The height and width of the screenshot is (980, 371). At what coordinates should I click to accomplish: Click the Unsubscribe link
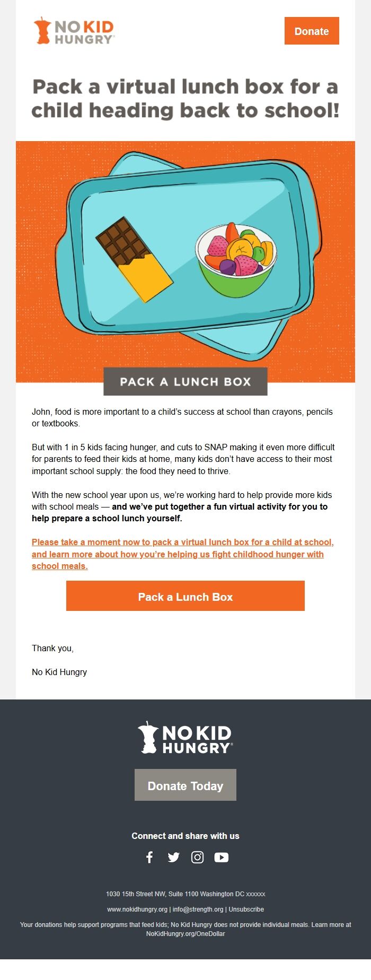click(x=246, y=909)
